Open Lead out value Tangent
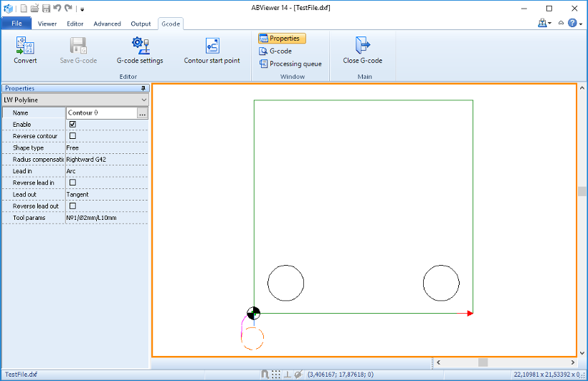This screenshot has height=381, width=588. click(x=107, y=194)
